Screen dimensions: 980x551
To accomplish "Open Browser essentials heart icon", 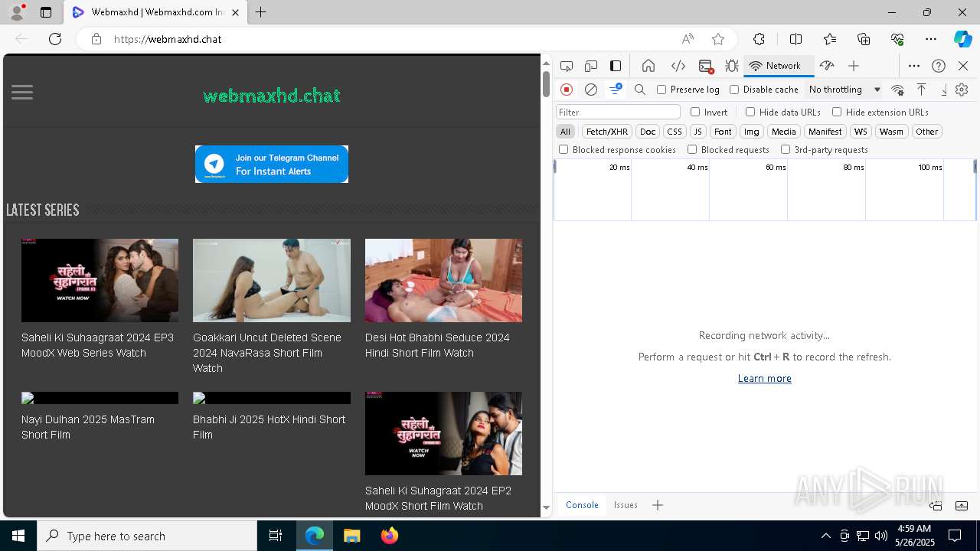I will (897, 39).
